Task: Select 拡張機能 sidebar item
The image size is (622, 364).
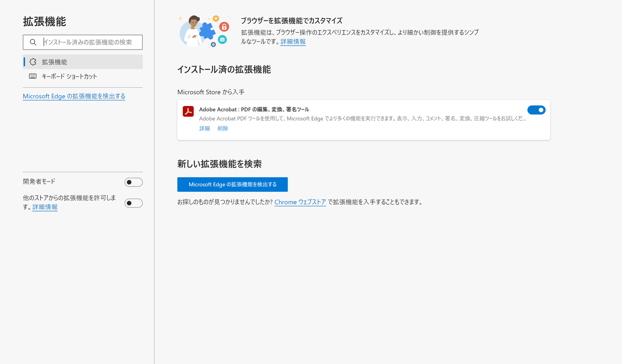Action: [54, 62]
